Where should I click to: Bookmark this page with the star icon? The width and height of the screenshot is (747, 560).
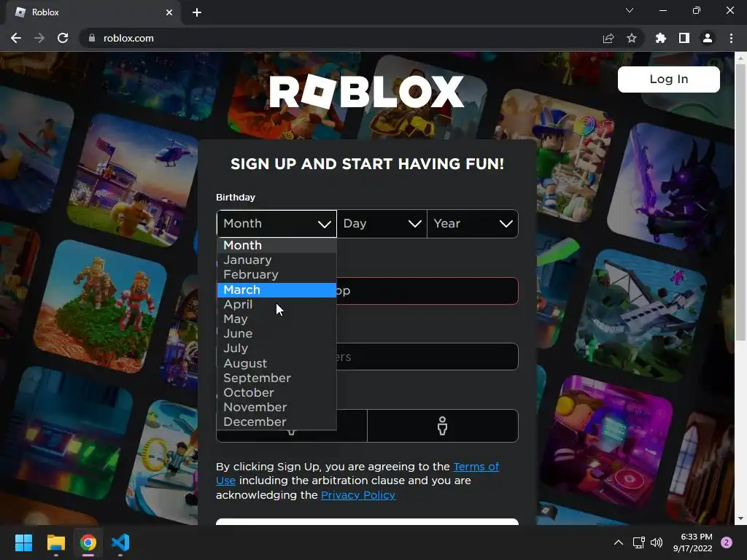(632, 38)
